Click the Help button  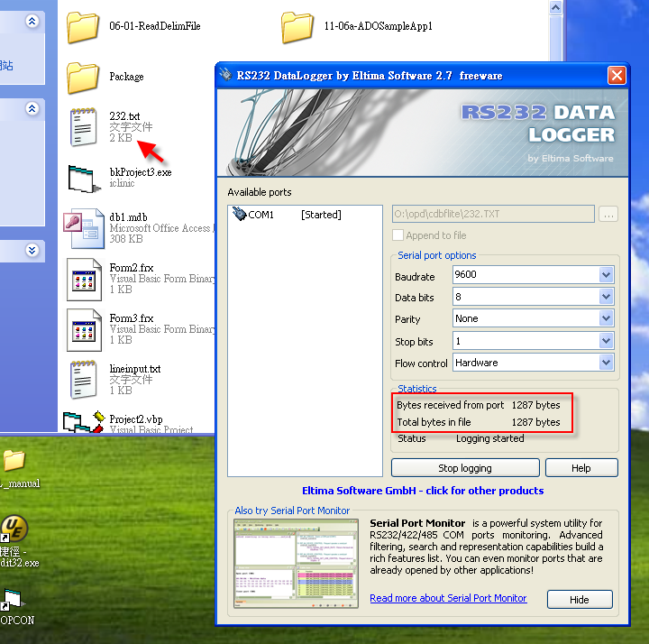point(581,468)
